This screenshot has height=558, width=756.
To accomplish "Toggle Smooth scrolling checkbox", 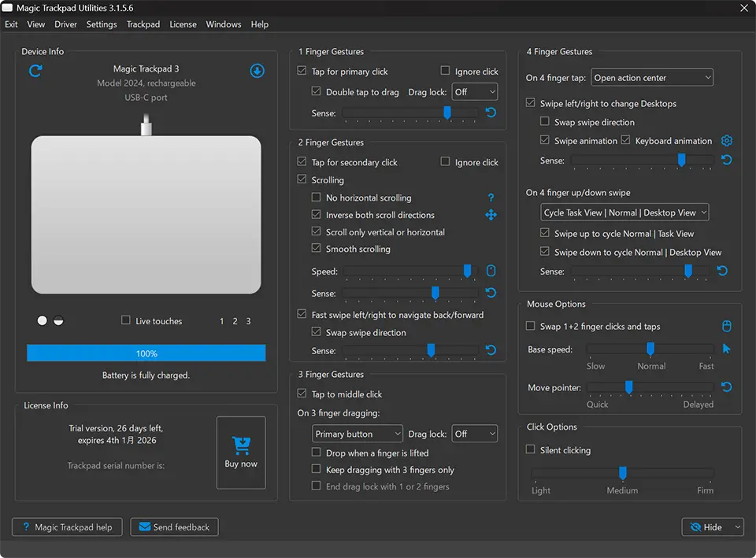I will point(317,249).
